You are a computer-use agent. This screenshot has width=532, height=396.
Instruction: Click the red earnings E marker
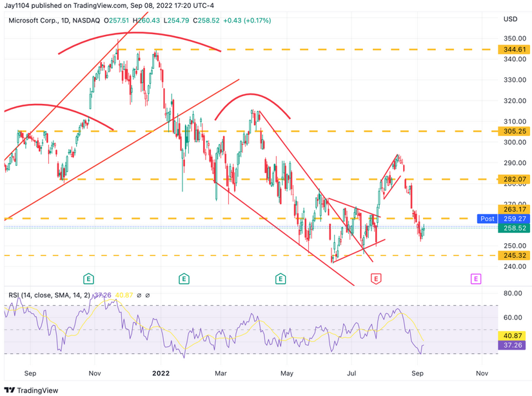tap(375, 279)
